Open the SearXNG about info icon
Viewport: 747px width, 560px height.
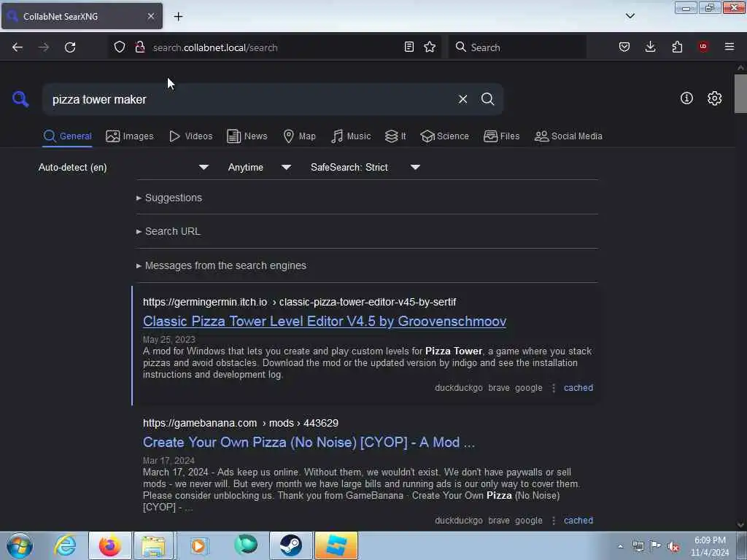[686, 98]
